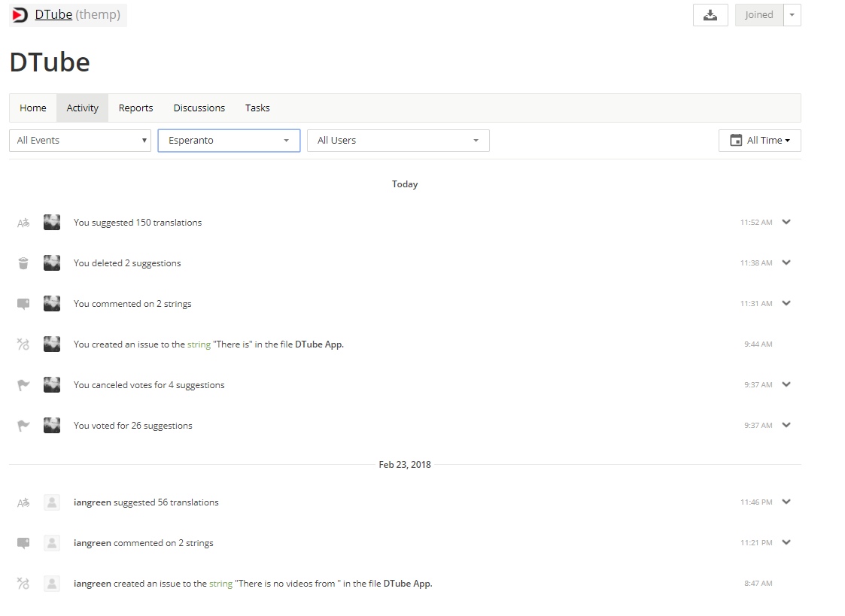
Task: Click the '8:47 AM' timestamp
Action: (x=758, y=583)
